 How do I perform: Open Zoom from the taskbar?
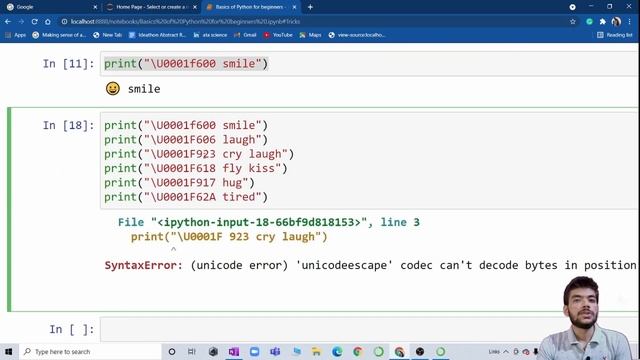(x=254, y=351)
